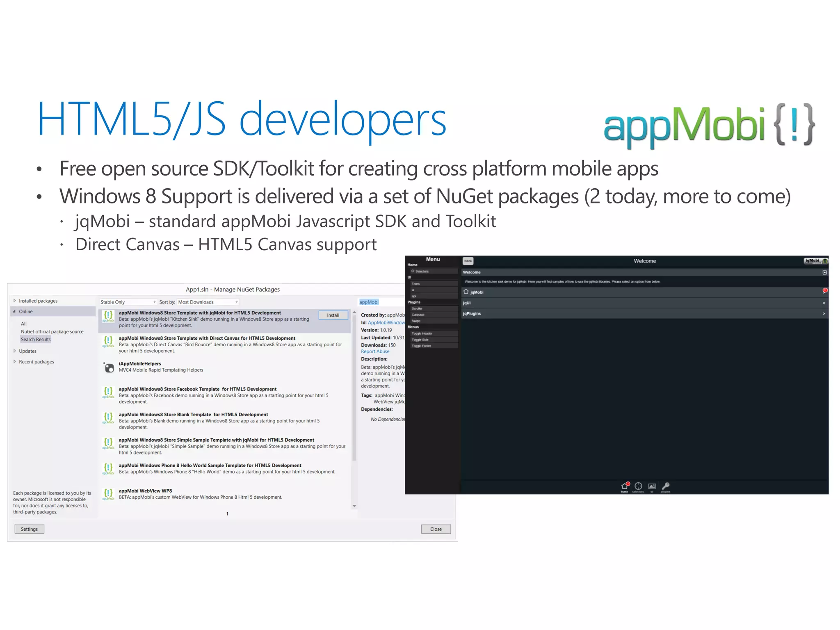Open the Stable Only dropdown

[x=128, y=302]
